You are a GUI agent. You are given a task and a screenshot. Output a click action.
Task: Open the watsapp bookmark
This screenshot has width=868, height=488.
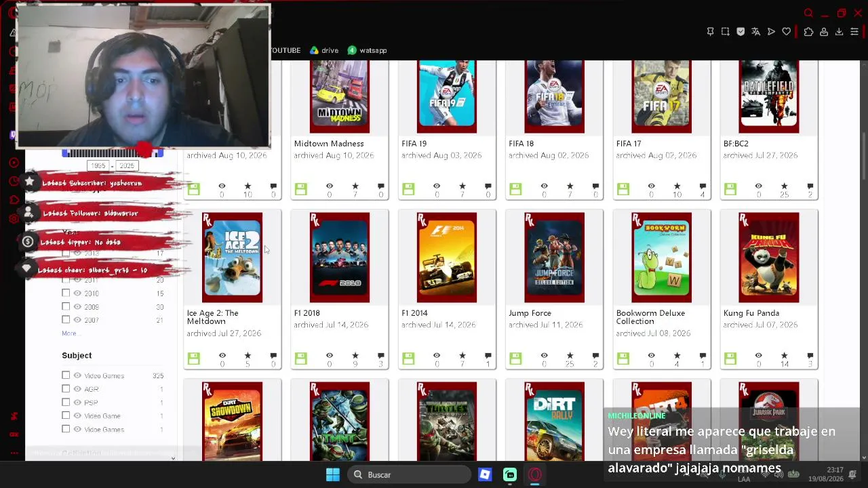tap(367, 50)
